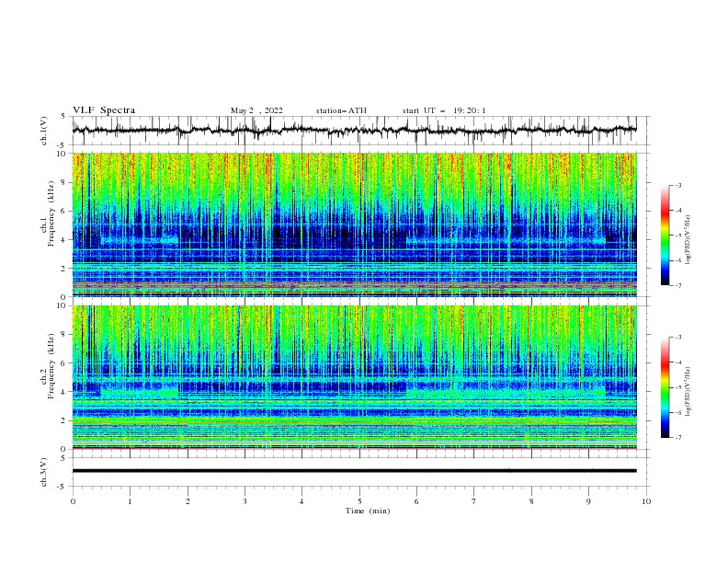
Task: Click the 'start UT = 19:20:1' label
Action: tap(444, 110)
